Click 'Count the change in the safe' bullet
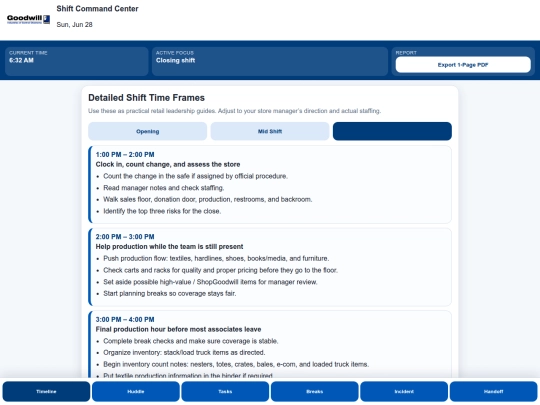Screen dimensions: 540x405 point(195,176)
